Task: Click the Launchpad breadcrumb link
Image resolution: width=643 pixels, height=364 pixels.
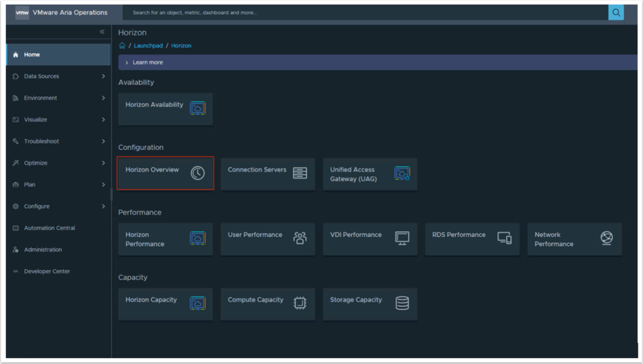Action: [x=148, y=46]
